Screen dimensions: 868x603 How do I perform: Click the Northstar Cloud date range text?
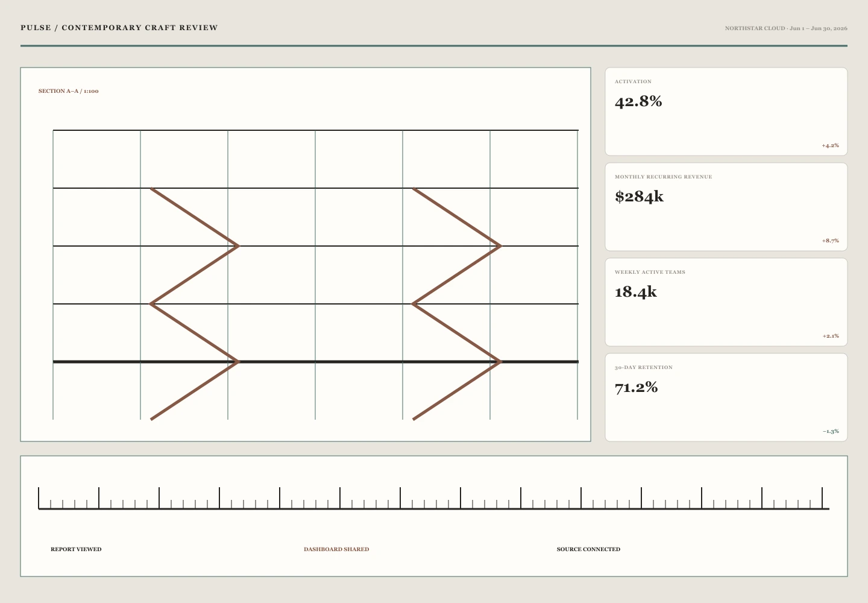[x=786, y=28]
